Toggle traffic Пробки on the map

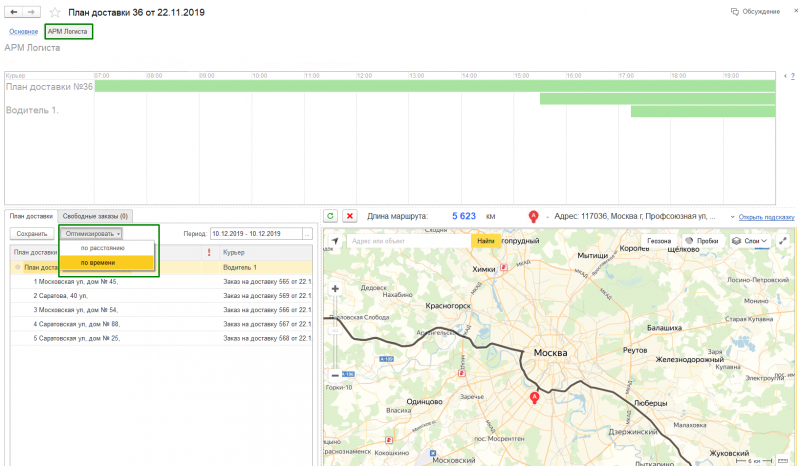click(702, 241)
